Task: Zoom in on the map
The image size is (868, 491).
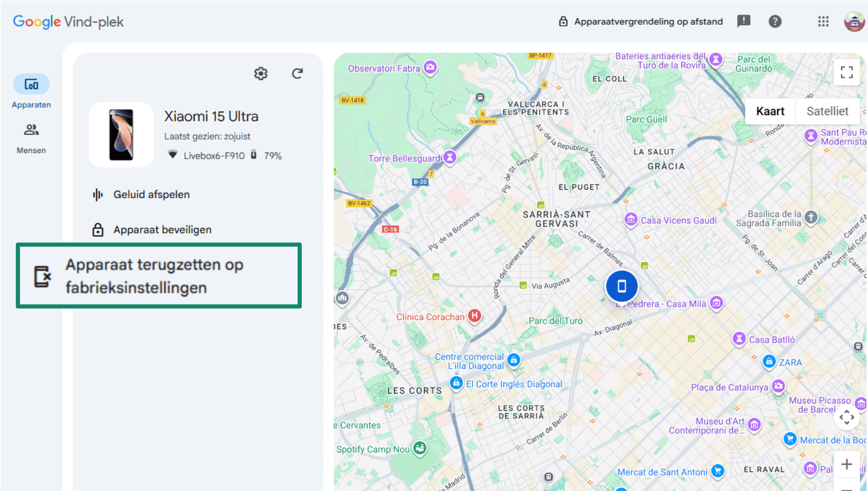Action: pos(846,464)
